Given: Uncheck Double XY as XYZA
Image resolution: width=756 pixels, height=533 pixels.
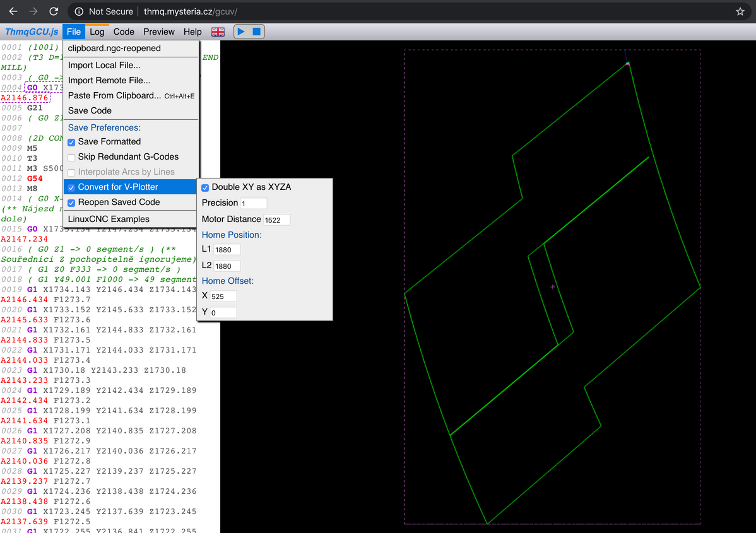Looking at the screenshot, I should coord(205,187).
